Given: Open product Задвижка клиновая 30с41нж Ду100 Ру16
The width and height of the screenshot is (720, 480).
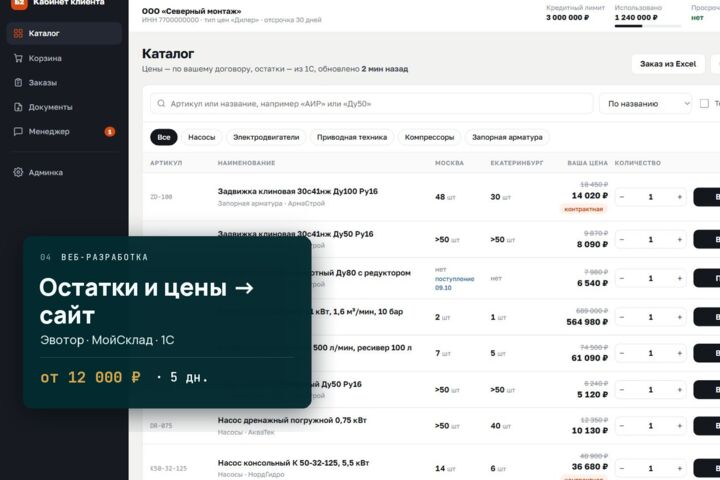Looking at the screenshot, I should point(298,191).
